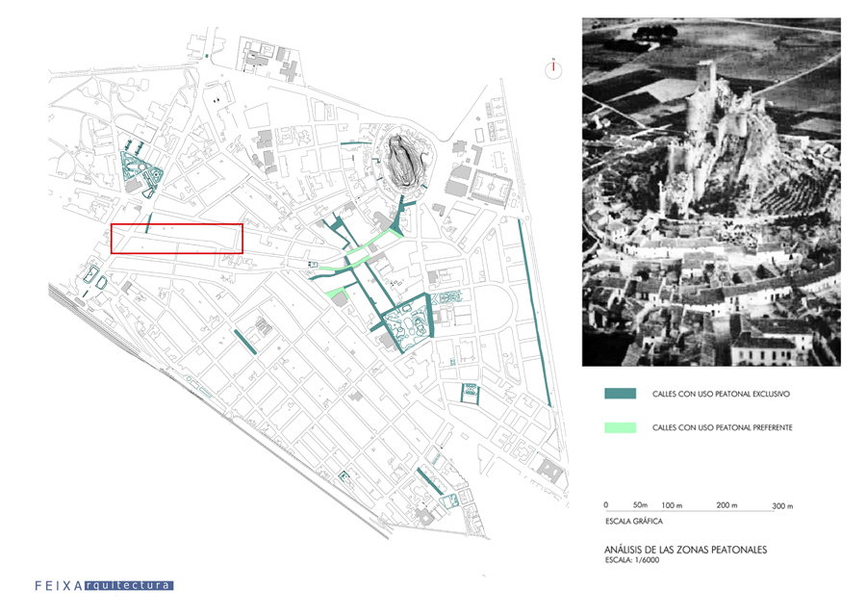Click the long teal pedestrian street at east edge

(534, 308)
